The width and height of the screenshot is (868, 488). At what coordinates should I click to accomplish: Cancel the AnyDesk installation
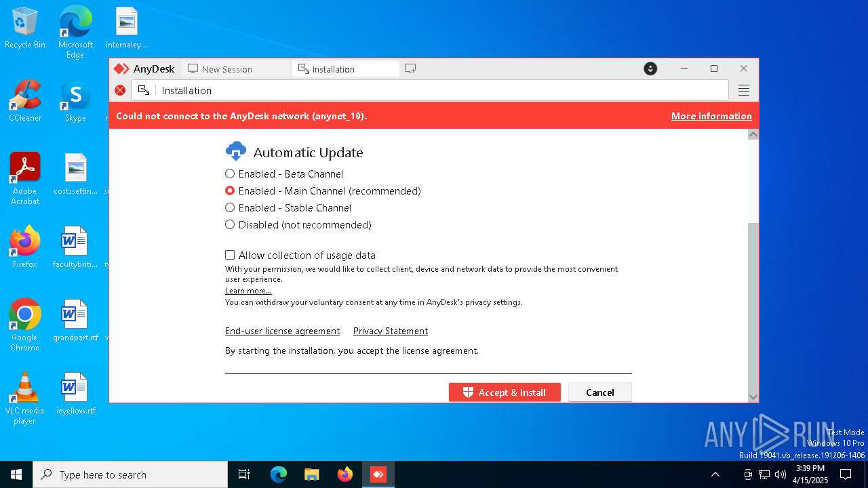click(600, 392)
